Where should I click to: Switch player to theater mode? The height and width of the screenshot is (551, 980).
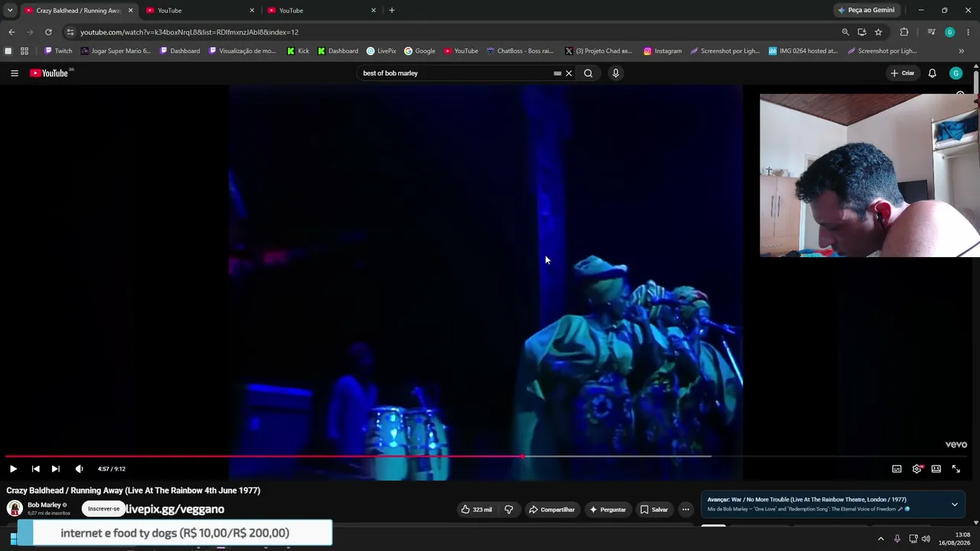[x=936, y=469]
